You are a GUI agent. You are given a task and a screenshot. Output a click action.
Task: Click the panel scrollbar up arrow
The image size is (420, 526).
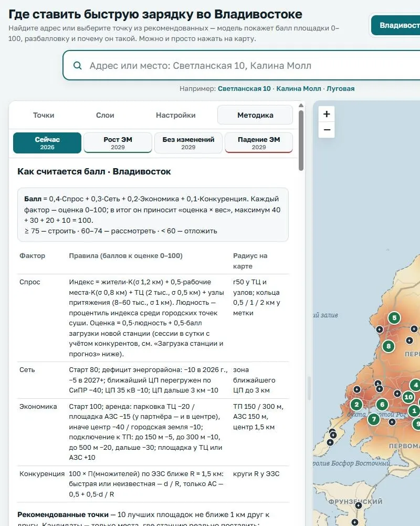(301, 105)
